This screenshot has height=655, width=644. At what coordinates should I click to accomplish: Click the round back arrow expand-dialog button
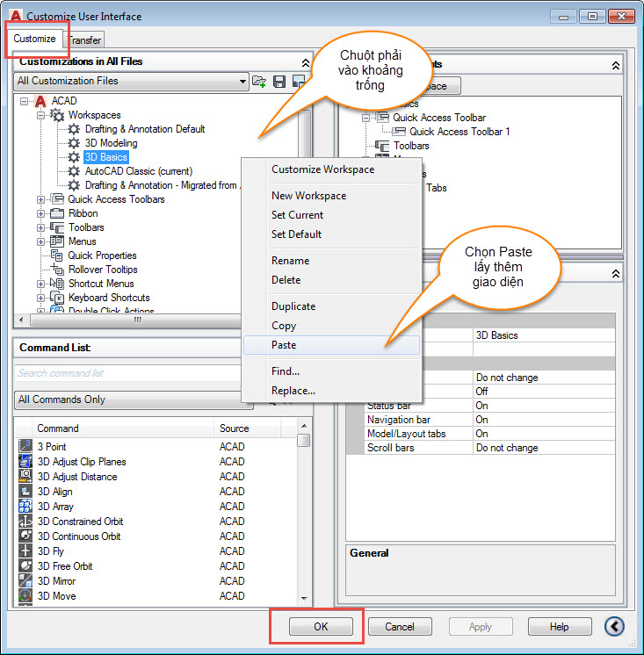point(614,626)
